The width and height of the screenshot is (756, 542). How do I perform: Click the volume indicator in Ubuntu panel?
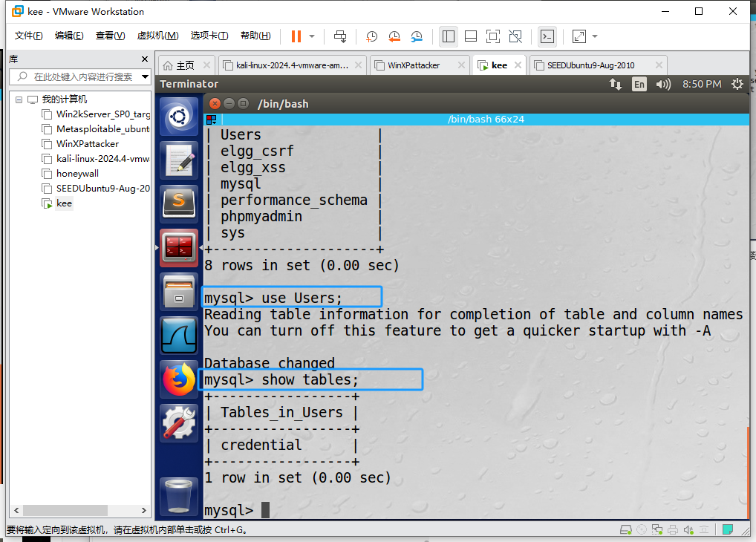tap(663, 85)
